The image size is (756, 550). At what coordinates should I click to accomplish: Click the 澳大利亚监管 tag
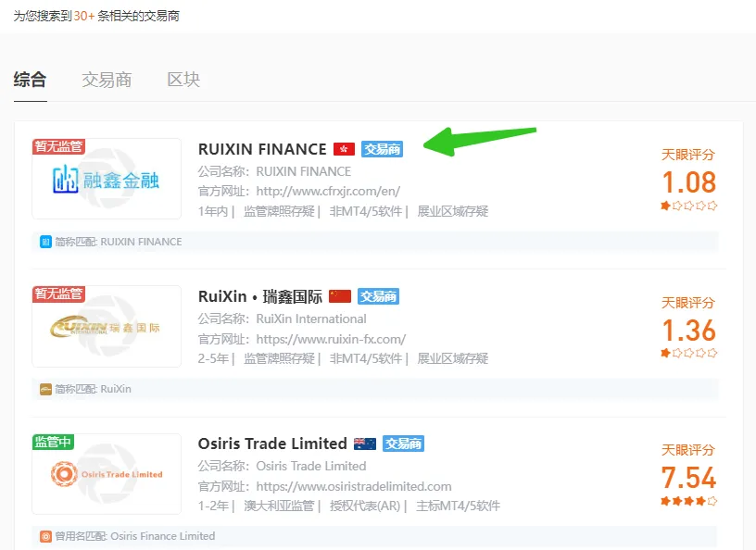click(x=279, y=506)
